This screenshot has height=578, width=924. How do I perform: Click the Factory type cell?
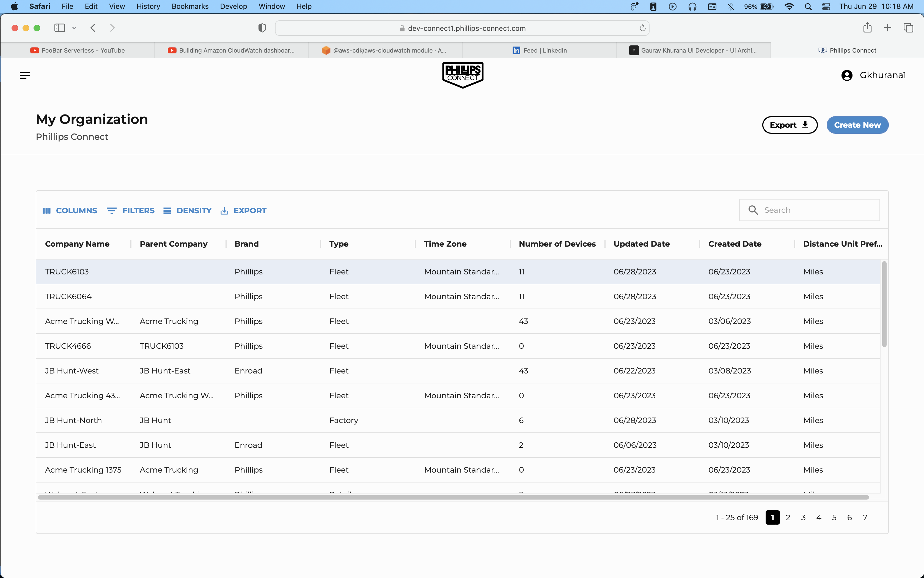tap(344, 421)
